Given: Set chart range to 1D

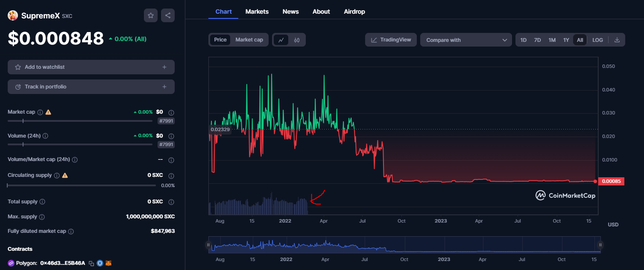Looking at the screenshot, I should (x=523, y=40).
